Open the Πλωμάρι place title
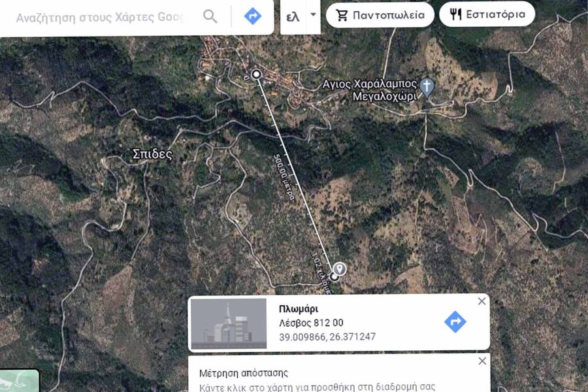The height and width of the screenshot is (392, 588). coord(299,309)
